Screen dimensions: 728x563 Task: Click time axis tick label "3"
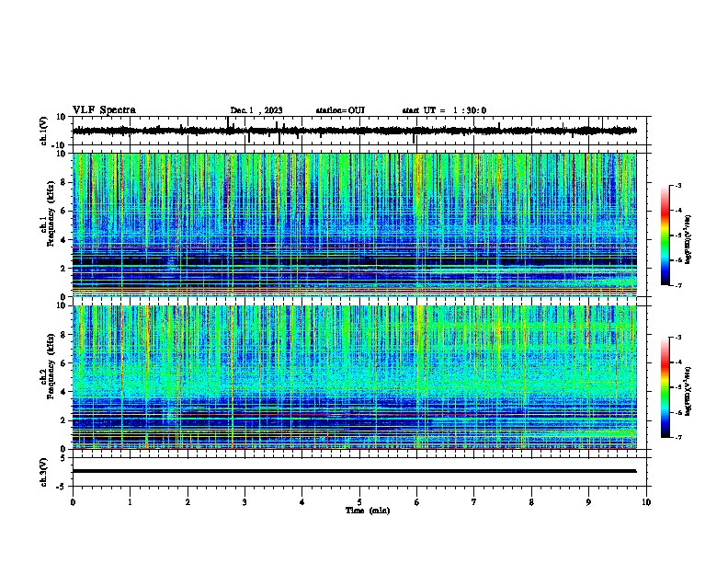(x=245, y=502)
